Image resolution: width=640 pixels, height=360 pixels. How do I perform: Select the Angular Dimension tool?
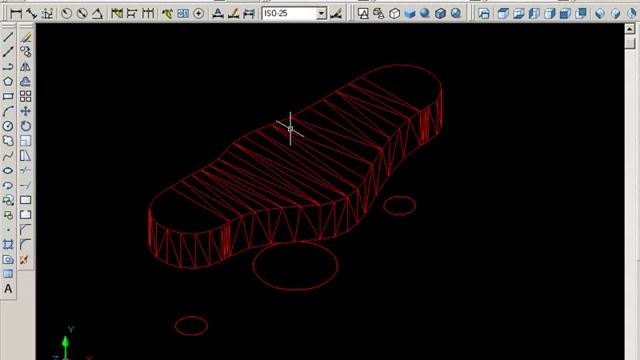pos(97,13)
